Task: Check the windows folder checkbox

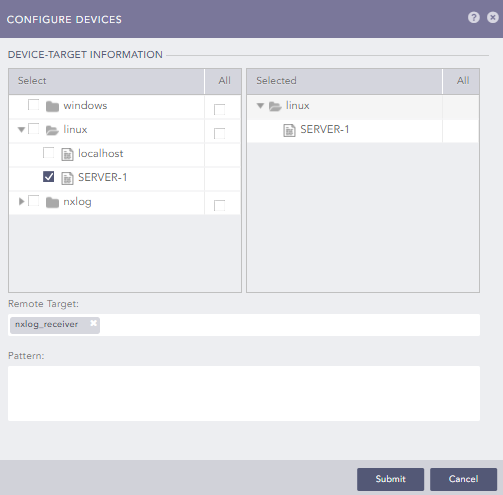Action: (34, 105)
